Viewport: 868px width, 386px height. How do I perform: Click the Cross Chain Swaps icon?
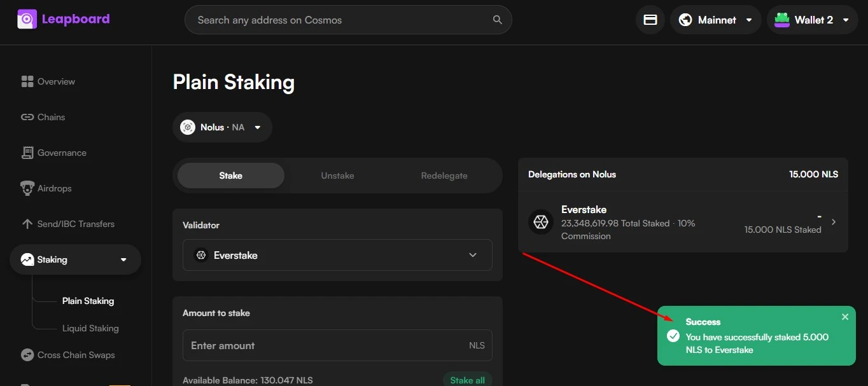[x=27, y=355]
